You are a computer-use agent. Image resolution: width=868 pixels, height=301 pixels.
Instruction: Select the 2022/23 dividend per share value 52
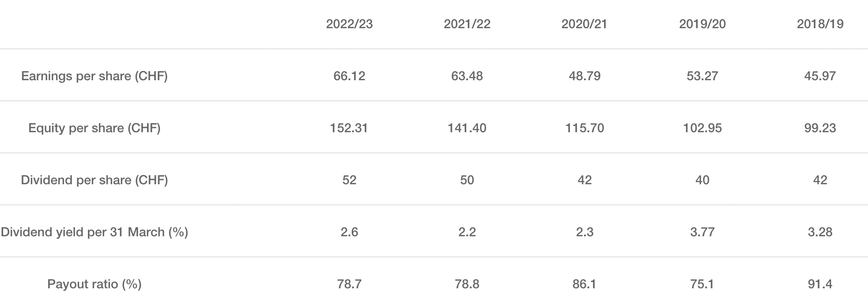click(349, 180)
